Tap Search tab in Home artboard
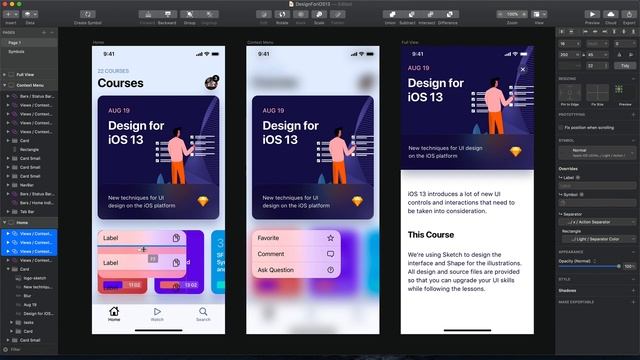Screen dimensions: 640x360 click(x=203, y=314)
